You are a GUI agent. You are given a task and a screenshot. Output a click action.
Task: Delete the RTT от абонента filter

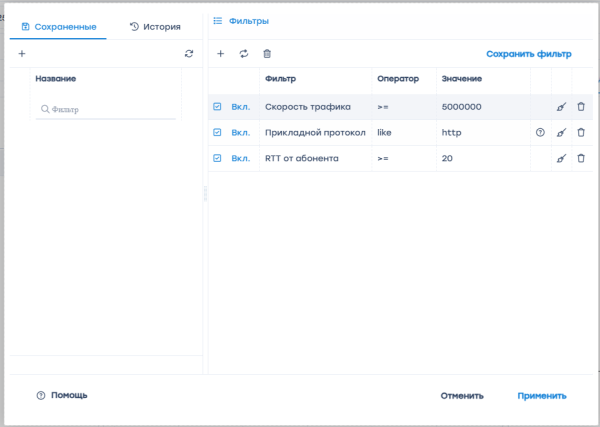click(x=581, y=158)
